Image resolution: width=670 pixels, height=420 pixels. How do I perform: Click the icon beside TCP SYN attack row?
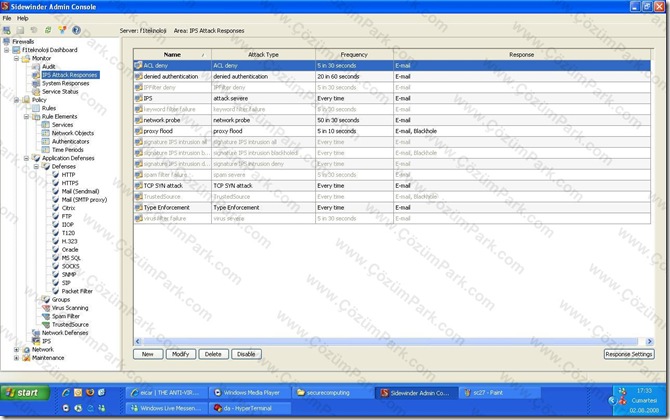(138, 186)
